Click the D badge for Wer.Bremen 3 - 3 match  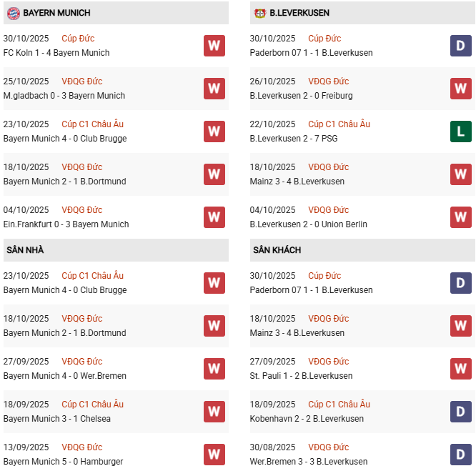coord(461,455)
